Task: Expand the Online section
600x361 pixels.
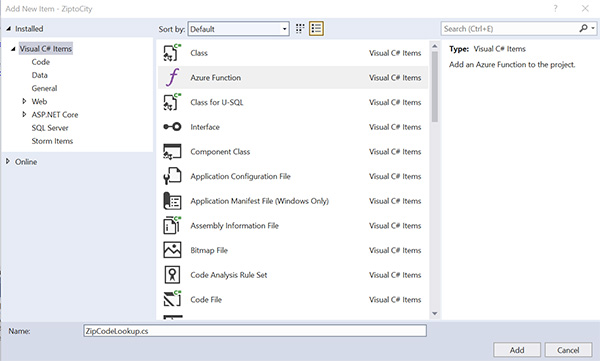Action: 8,162
